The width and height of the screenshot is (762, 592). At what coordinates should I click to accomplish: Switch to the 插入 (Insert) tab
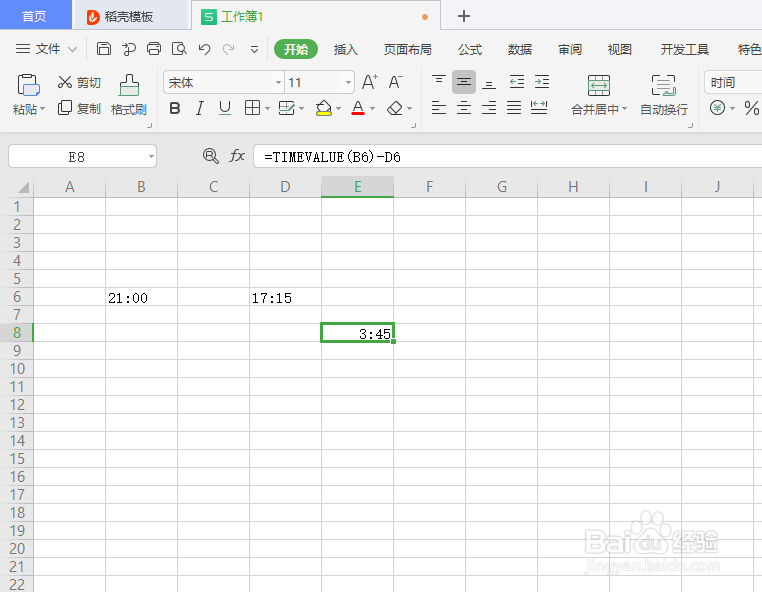click(x=346, y=50)
